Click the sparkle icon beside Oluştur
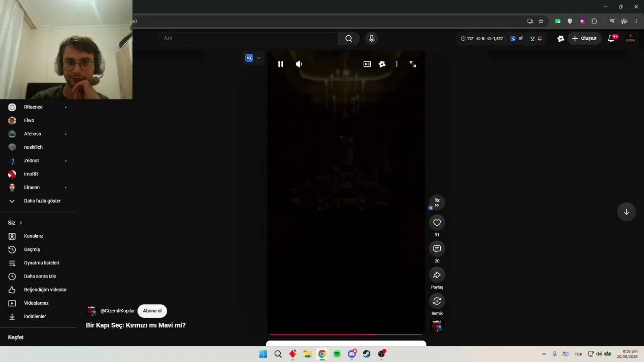The width and height of the screenshot is (644, 362). coord(560,39)
